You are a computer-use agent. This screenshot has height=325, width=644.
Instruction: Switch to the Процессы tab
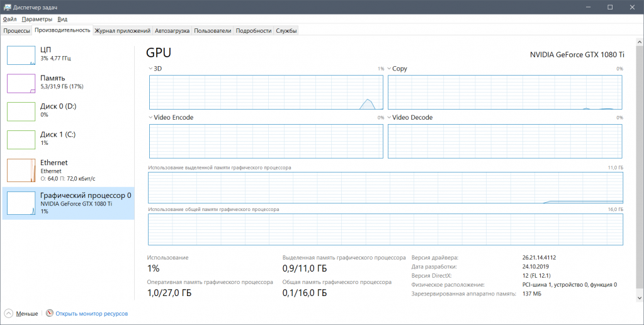(16, 30)
